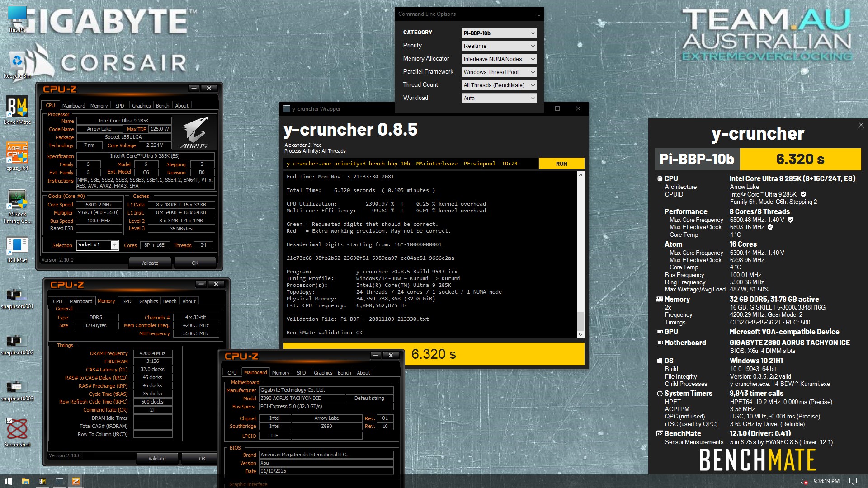Click the y-cruncher output scrollbar down arrow

pyautogui.click(x=580, y=334)
